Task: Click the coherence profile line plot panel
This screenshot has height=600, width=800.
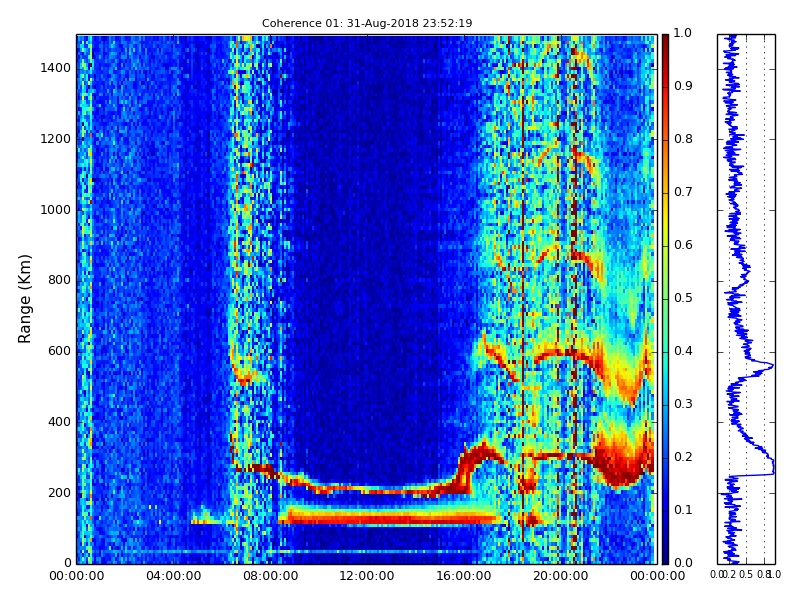Action: pyautogui.click(x=746, y=299)
